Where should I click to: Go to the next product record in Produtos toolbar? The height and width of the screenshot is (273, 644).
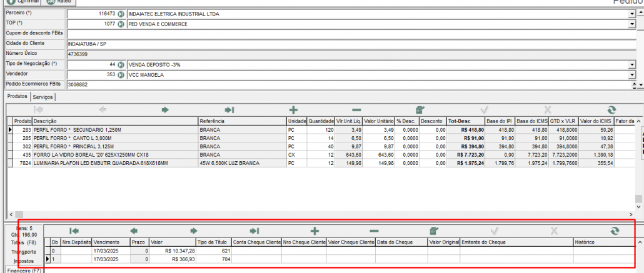point(165,109)
